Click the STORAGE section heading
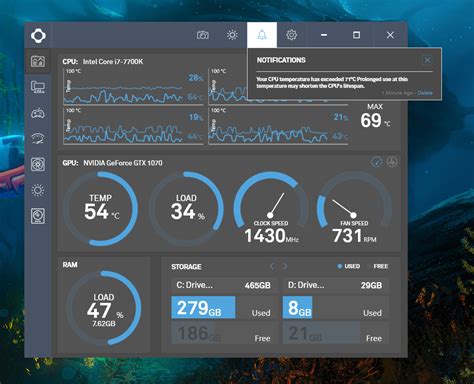 (x=186, y=267)
